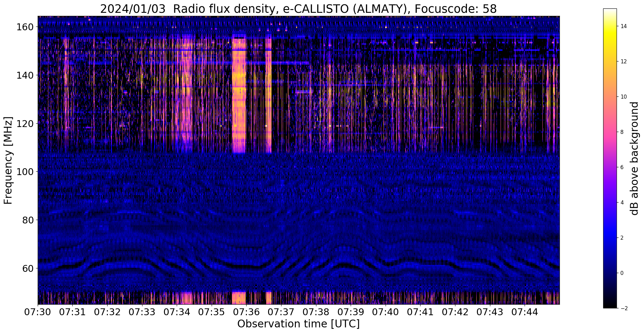Click the 07:37 time tick label
Image resolution: width=644 pixels, height=333 pixels.
(281, 312)
